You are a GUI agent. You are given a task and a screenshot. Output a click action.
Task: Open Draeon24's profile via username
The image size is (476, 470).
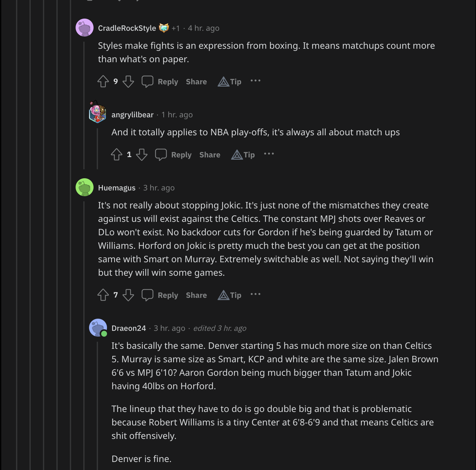click(x=128, y=328)
